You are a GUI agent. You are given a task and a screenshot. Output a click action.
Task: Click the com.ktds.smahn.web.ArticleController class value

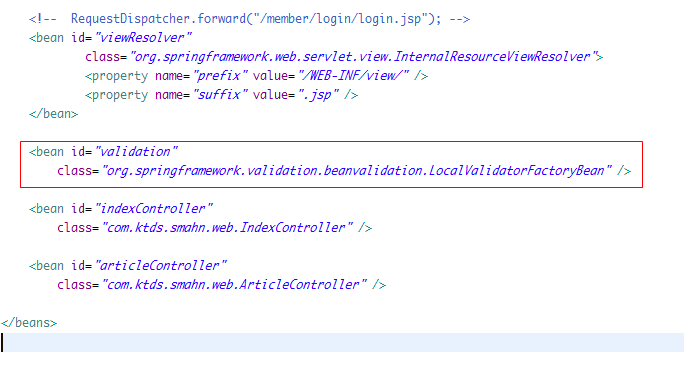(x=234, y=285)
